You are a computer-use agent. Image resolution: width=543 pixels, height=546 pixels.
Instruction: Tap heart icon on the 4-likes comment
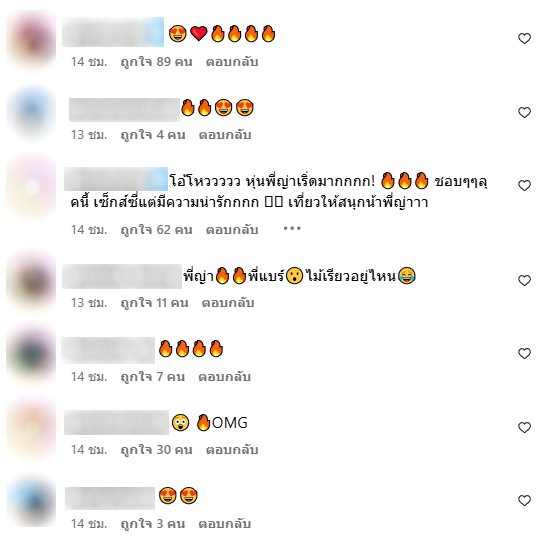pyautogui.click(x=524, y=112)
